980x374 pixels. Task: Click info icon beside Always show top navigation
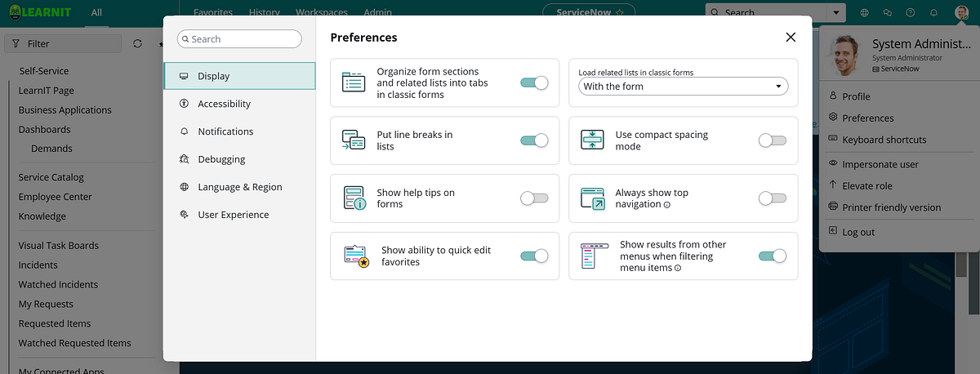pyautogui.click(x=667, y=205)
